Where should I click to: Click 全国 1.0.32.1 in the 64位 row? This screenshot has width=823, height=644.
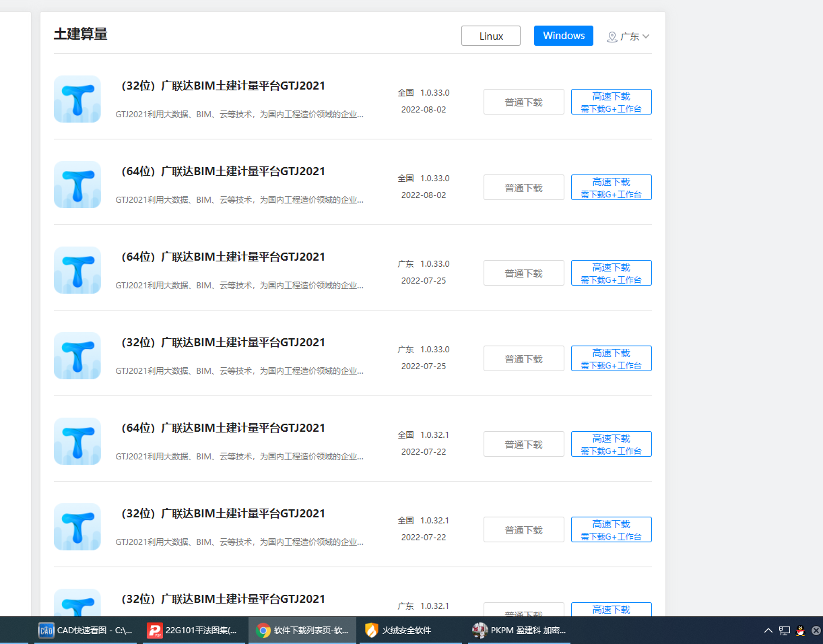[424, 435]
